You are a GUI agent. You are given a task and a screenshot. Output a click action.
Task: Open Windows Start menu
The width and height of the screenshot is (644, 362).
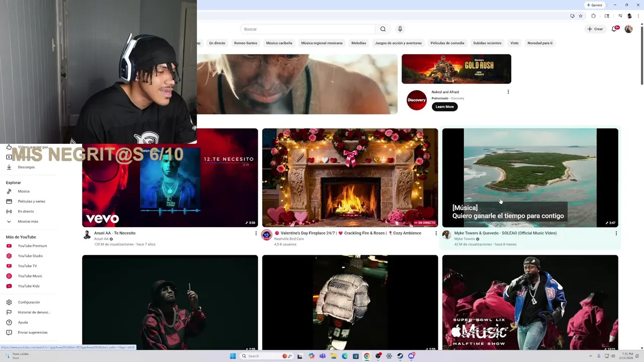point(233,356)
